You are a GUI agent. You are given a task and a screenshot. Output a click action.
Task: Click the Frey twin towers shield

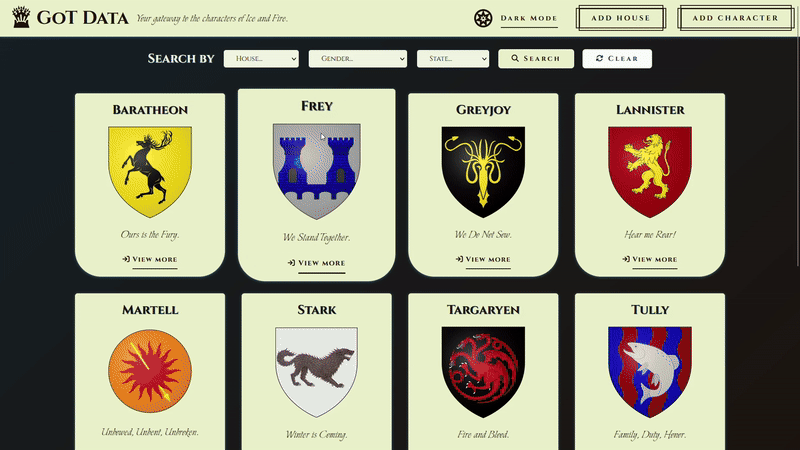(x=316, y=171)
